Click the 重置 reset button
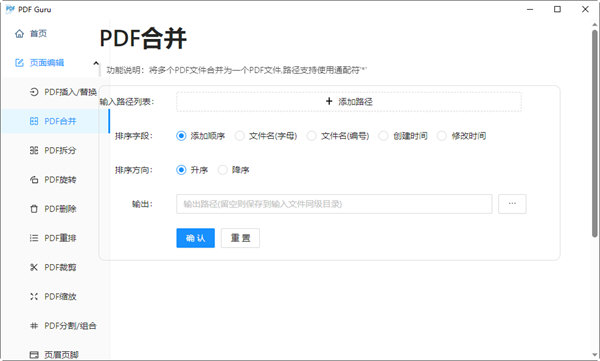 point(240,238)
